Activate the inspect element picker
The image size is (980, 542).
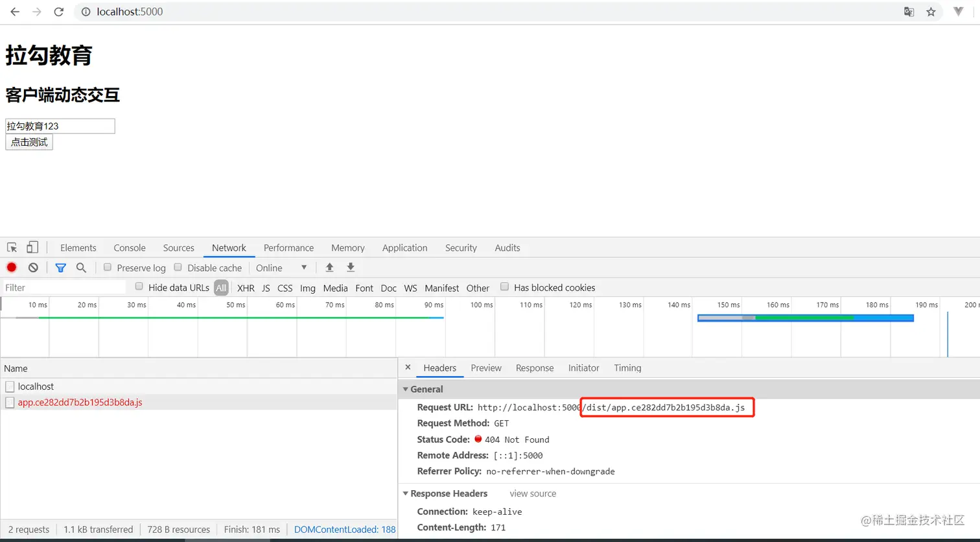tap(12, 248)
